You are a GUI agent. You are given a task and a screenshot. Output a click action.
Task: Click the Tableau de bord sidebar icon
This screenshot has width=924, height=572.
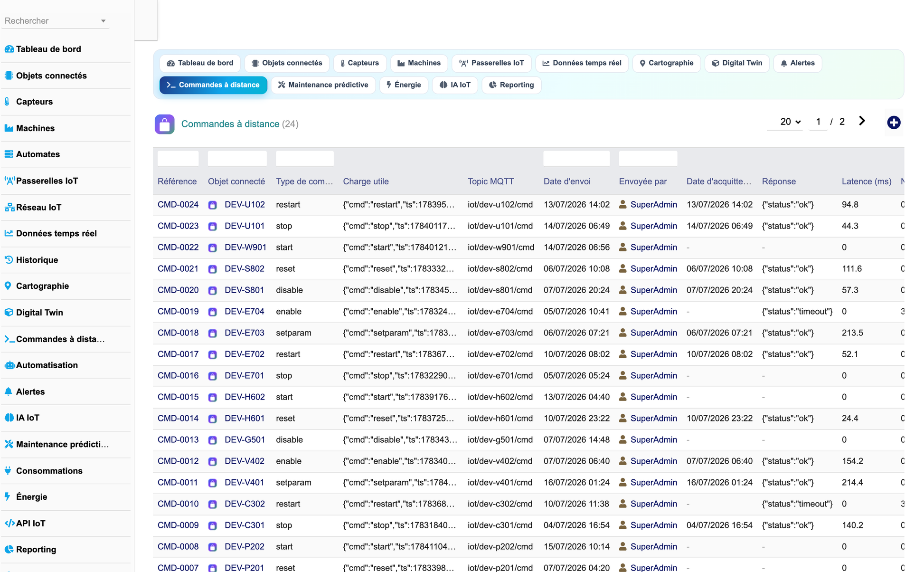[9, 49]
